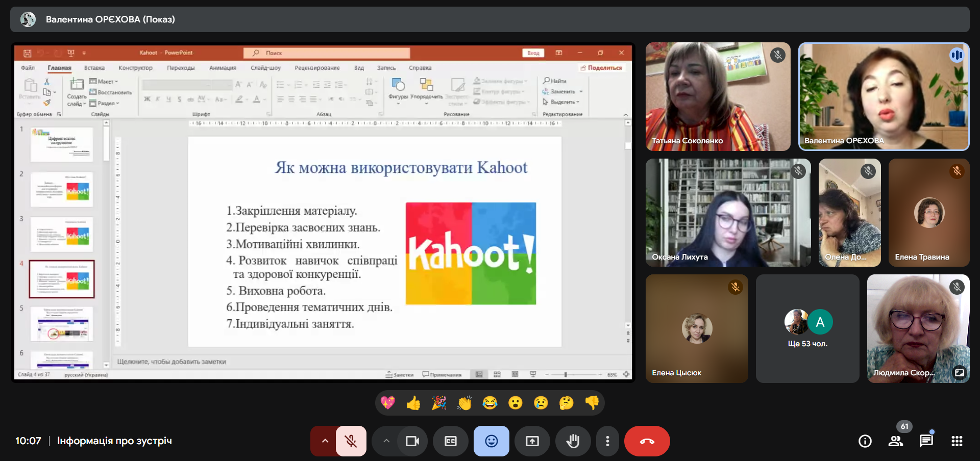Screen dimensions: 980x461
Task: Click Найти find button
Action: (555, 81)
